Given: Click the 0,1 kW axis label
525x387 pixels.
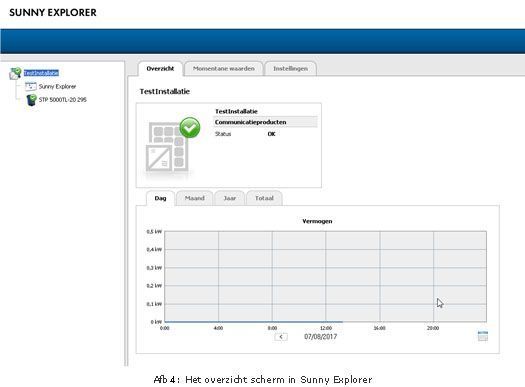Looking at the screenshot, I should 154,304.
